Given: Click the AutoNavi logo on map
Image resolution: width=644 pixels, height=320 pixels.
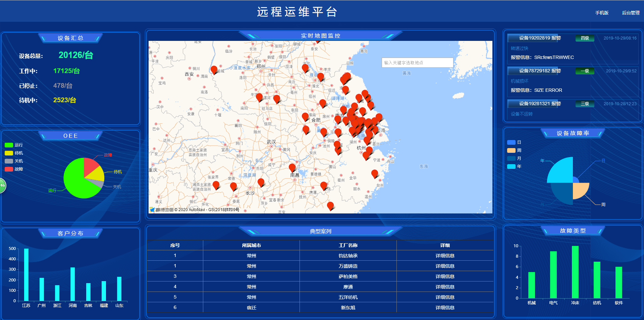Looking at the screenshot, I should pyautogui.click(x=152, y=210).
